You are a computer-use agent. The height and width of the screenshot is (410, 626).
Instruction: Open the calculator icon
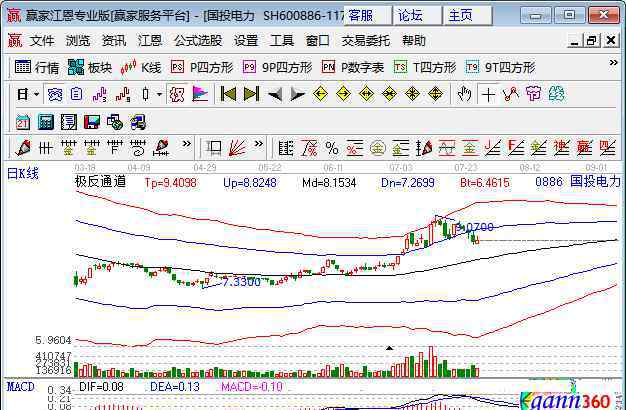[x=46, y=122]
